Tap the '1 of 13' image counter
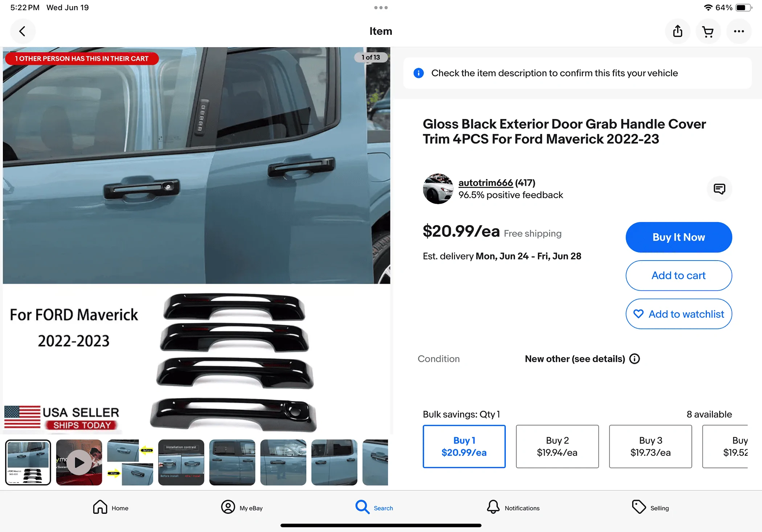 [371, 57]
